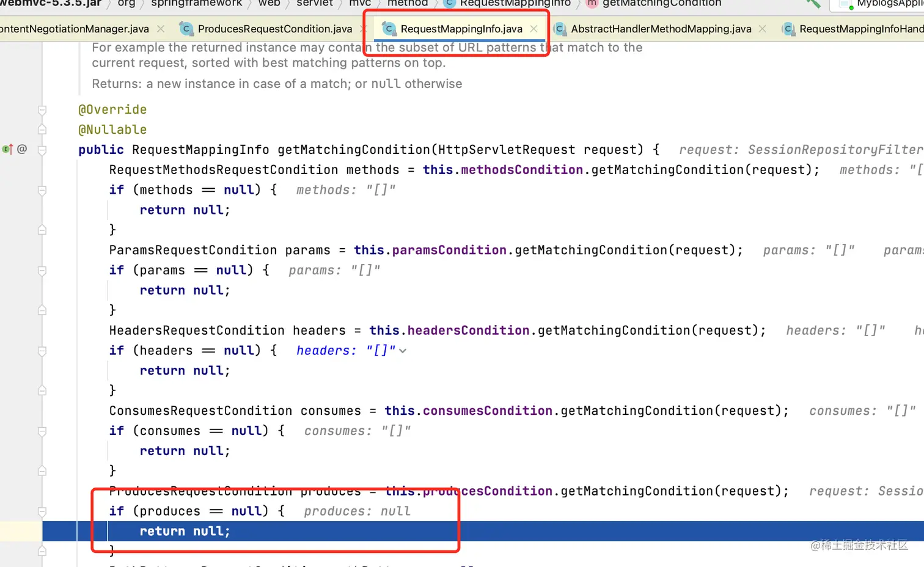Open the springframework breadcrumb entry
The width and height of the screenshot is (924, 567).
pyautogui.click(x=196, y=4)
